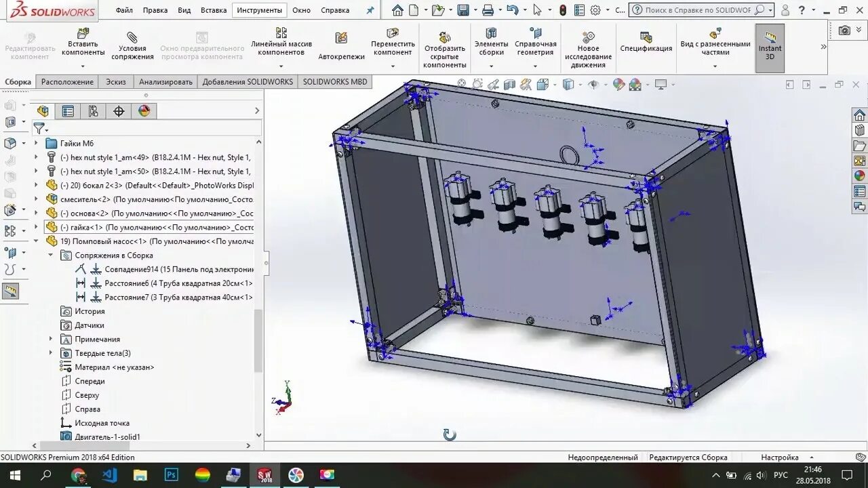Open Assembly features (Элементы сборки) tool
868x488 pixels.
[x=491, y=43]
